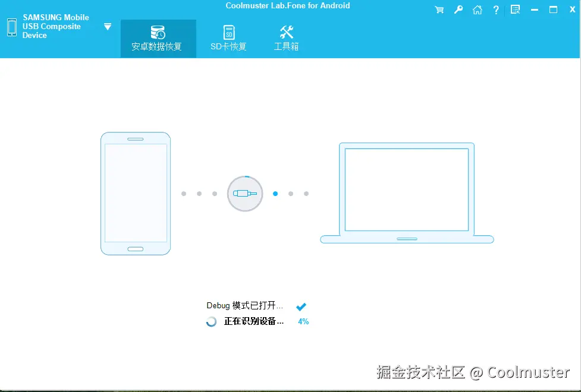The width and height of the screenshot is (581, 392).
Task: Open help using the question mark icon
Action: tap(496, 10)
